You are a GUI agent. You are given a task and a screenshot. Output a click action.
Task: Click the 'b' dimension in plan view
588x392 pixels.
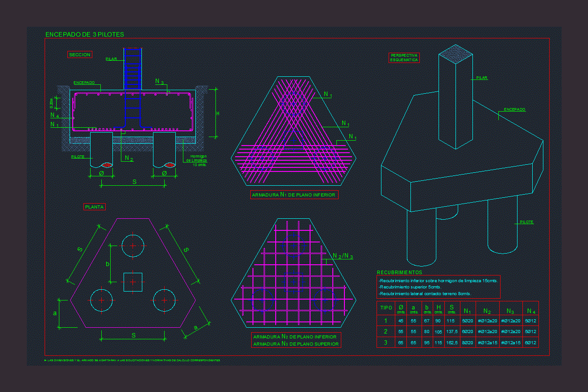click(x=107, y=264)
